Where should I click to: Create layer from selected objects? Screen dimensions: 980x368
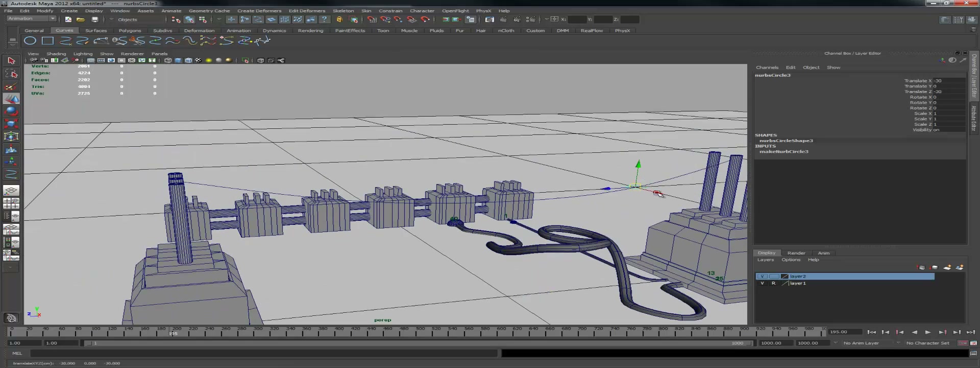coord(960,267)
